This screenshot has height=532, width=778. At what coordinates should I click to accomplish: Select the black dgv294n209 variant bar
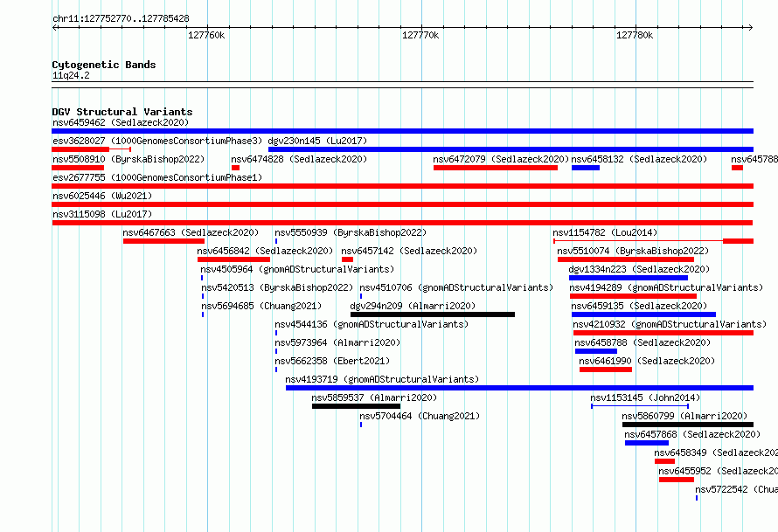[433, 314]
